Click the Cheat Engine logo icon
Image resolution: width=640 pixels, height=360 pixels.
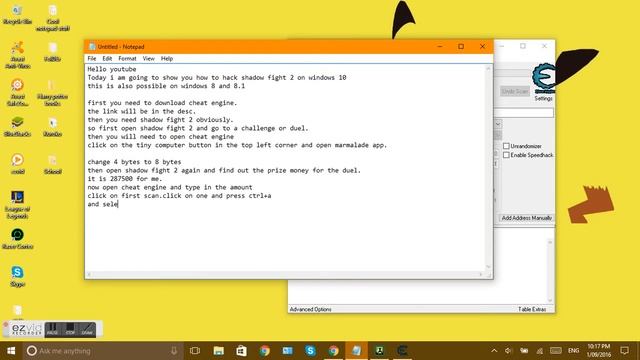coord(544,78)
